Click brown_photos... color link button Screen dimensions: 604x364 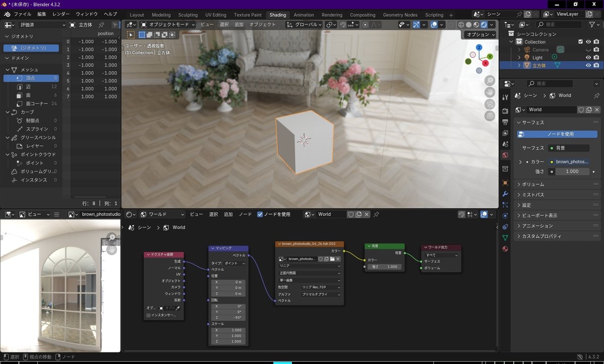point(569,162)
